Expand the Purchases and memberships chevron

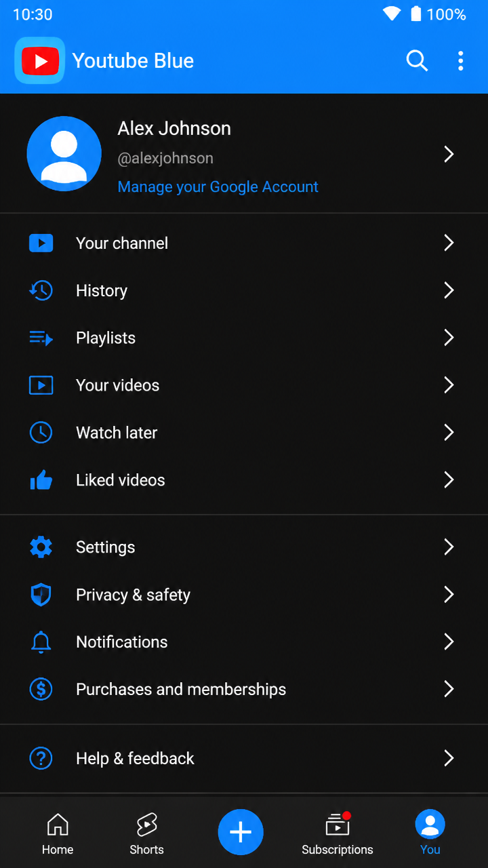pos(449,690)
